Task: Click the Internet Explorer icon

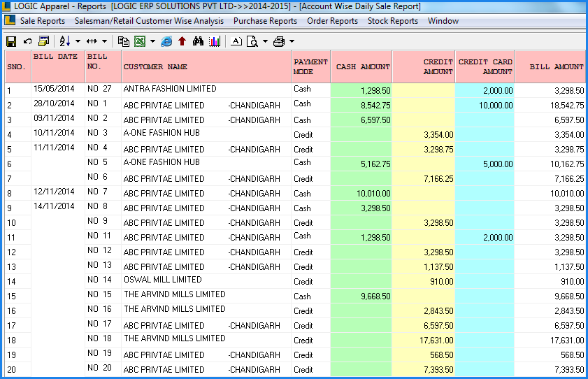Action: [x=166, y=41]
